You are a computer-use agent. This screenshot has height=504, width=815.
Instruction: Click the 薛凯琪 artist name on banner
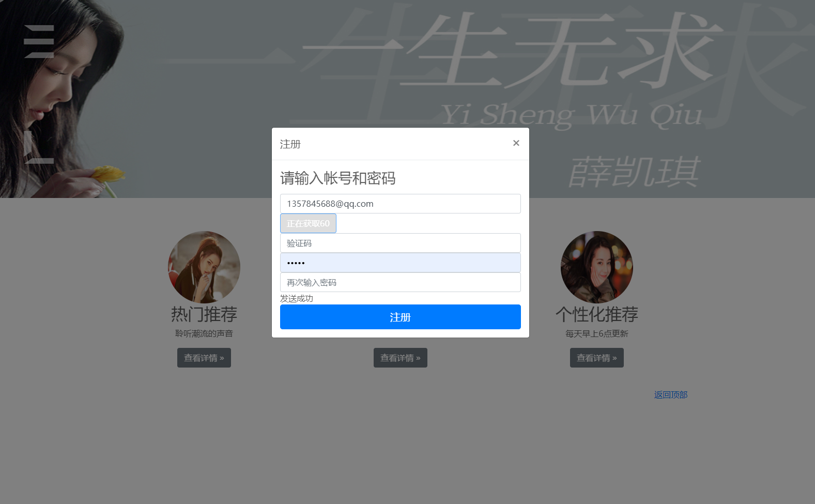[634, 172]
